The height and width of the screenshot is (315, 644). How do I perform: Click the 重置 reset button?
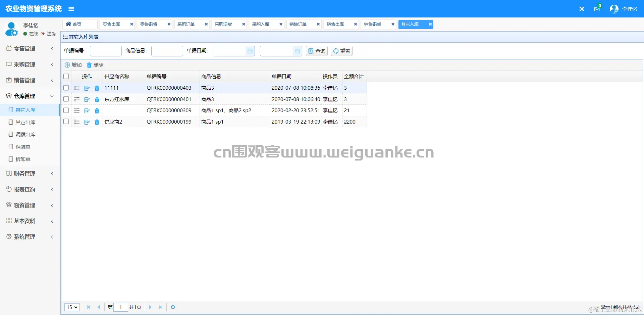341,51
